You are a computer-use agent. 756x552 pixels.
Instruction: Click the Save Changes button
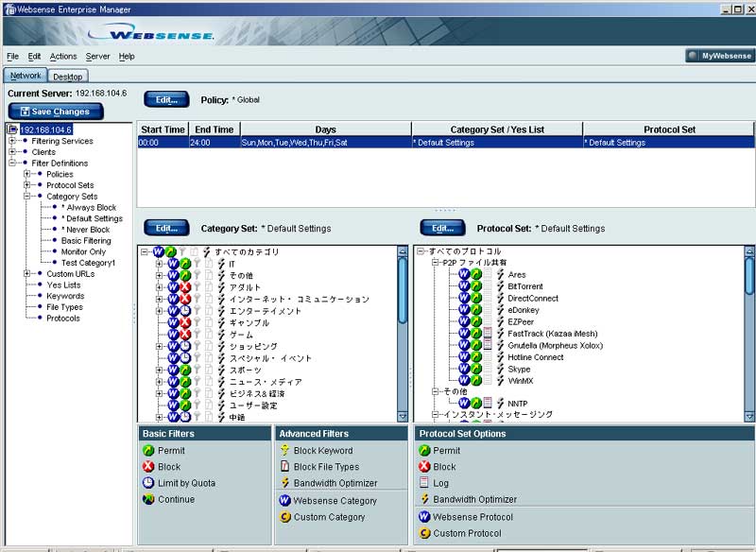pos(56,112)
